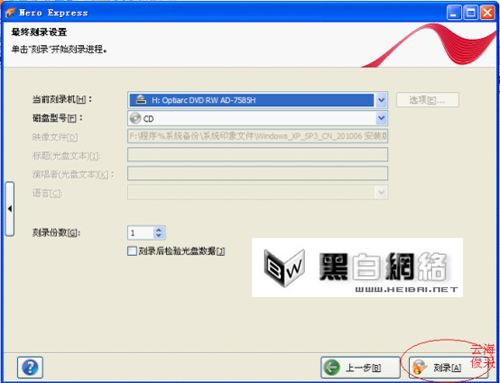Image resolution: width=500 pixels, height=383 pixels.
Task: Maximize the Nero Express window
Action: 471,13
